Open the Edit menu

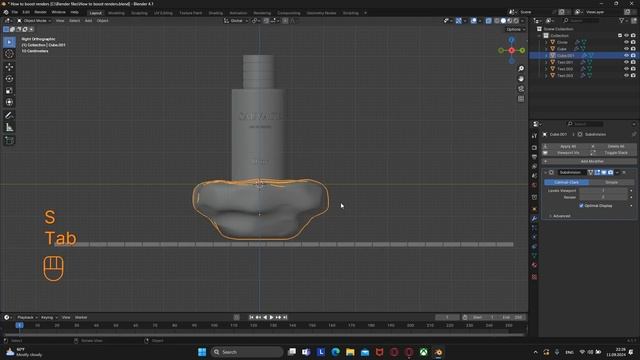(26, 12)
